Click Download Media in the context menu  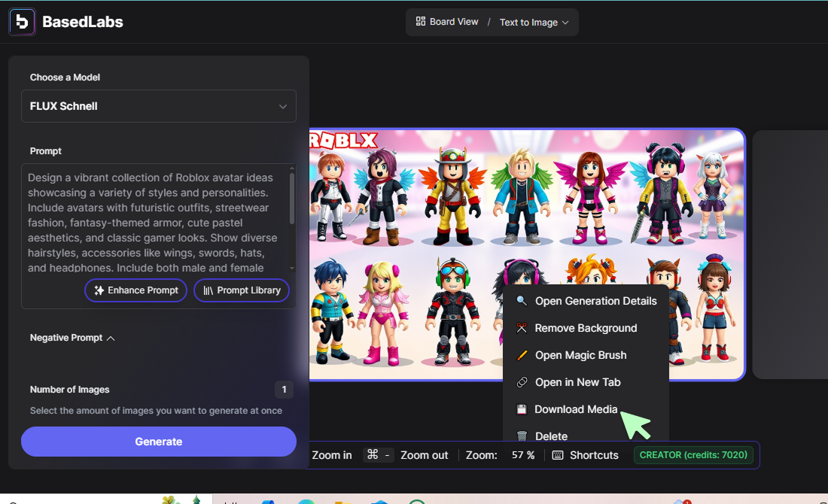pos(586,409)
